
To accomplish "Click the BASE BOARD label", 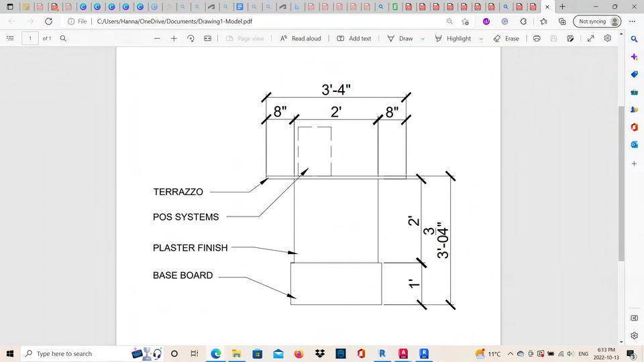I will [182, 275].
